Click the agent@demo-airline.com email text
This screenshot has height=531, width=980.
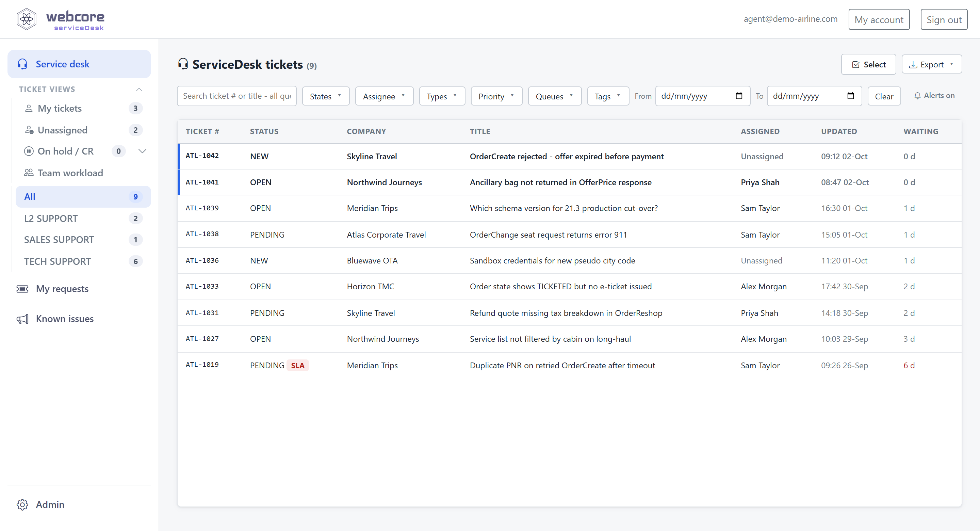[x=790, y=19]
